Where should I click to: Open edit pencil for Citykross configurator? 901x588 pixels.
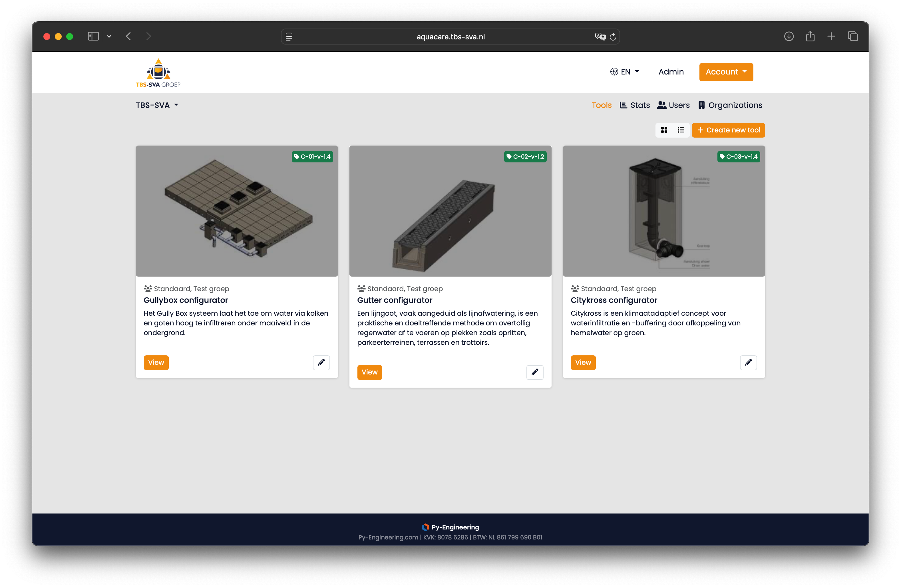pos(748,362)
